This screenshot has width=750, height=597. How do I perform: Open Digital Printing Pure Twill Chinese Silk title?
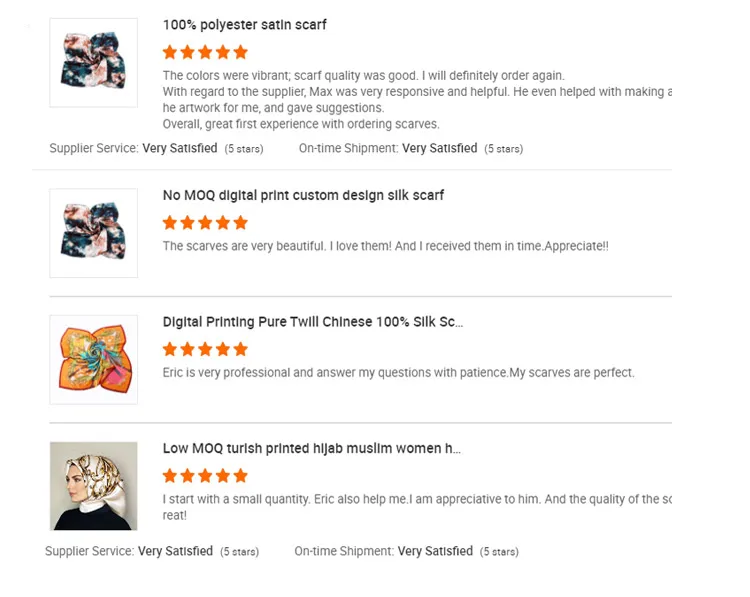(312, 322)
